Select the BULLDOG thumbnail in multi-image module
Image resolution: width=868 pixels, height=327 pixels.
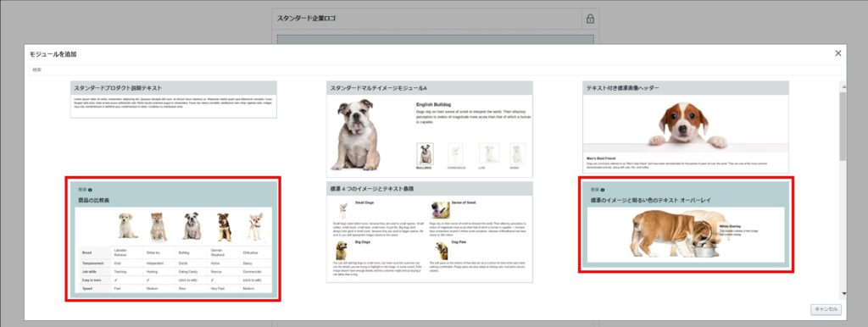[x=426, y=154]
